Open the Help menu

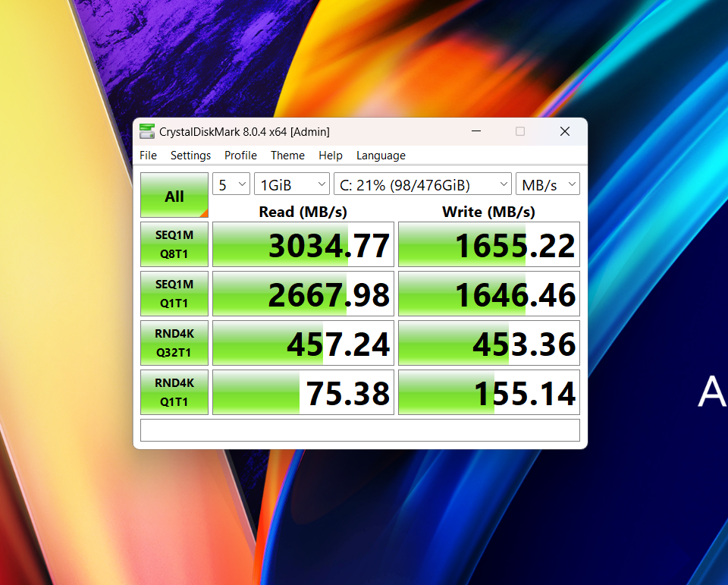click(x=331, y=156)
